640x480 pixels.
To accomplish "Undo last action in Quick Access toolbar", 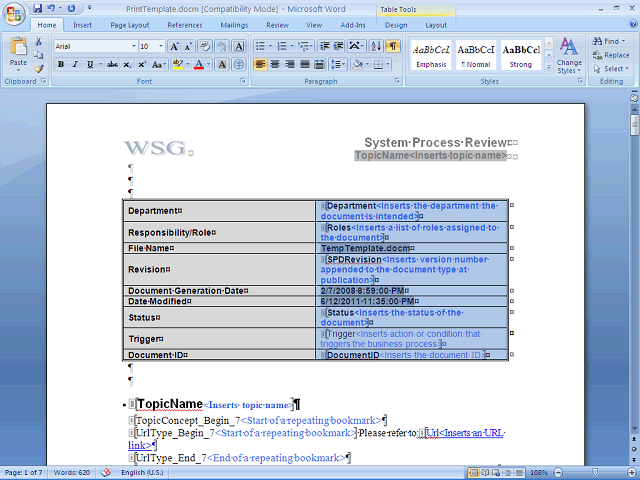I will (51, 8).
